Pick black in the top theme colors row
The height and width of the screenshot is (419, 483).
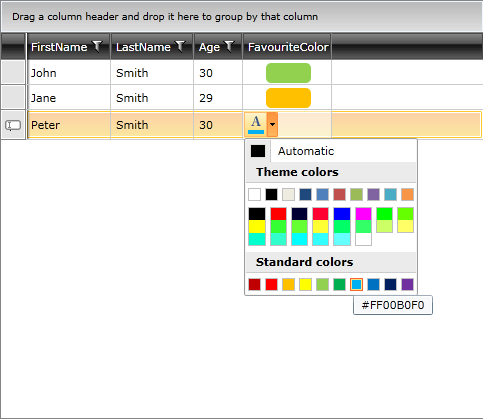point(271,194)
